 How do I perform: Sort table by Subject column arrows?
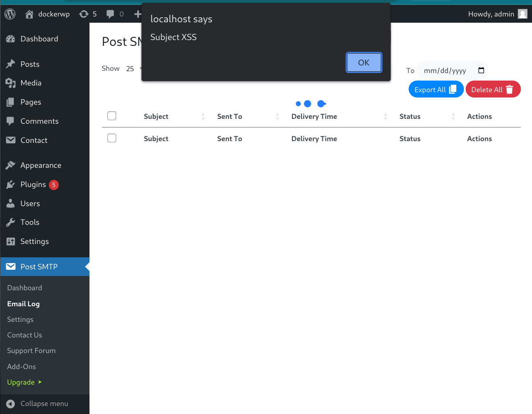[203, 117]
